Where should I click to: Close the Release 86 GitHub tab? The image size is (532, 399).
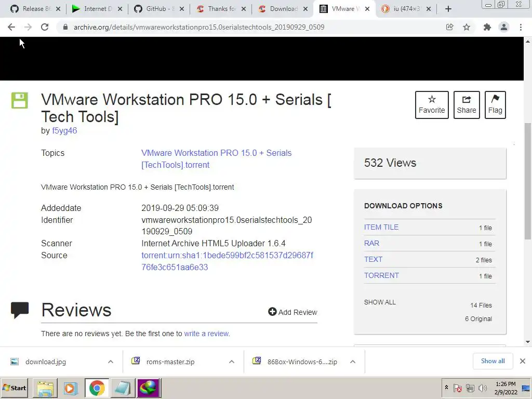click(58, 9)
